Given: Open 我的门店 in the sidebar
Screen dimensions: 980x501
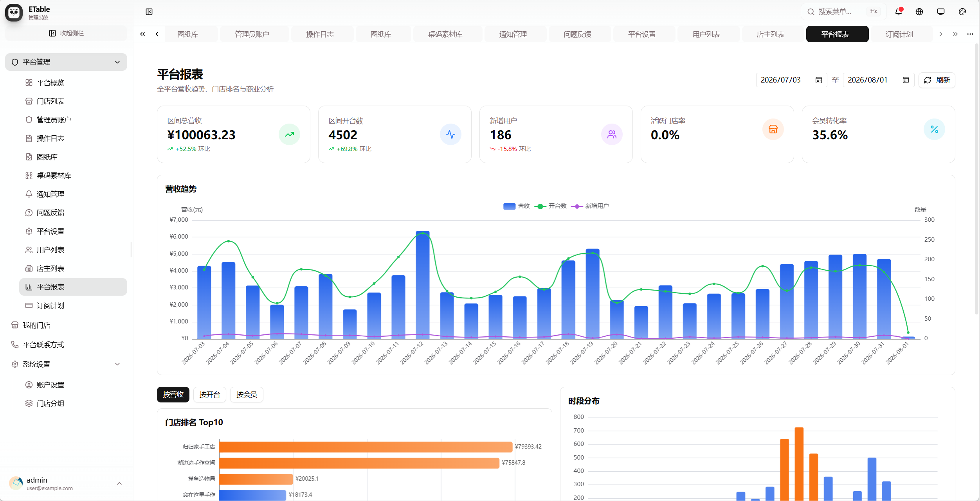Looking at the screenshot, I should click(x=66, y=325).
